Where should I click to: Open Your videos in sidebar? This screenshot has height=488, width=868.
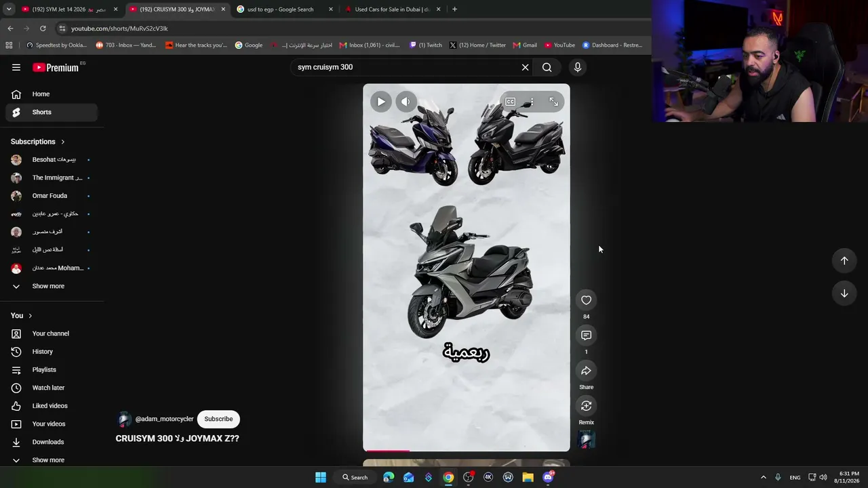coord(52,424)
